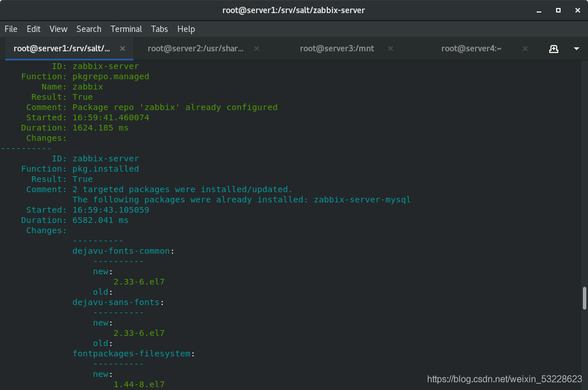The height and width of the screenshot is (390, 588).
Task: Click the 'Name: zabbix' value
Action: tap(88, 87)
